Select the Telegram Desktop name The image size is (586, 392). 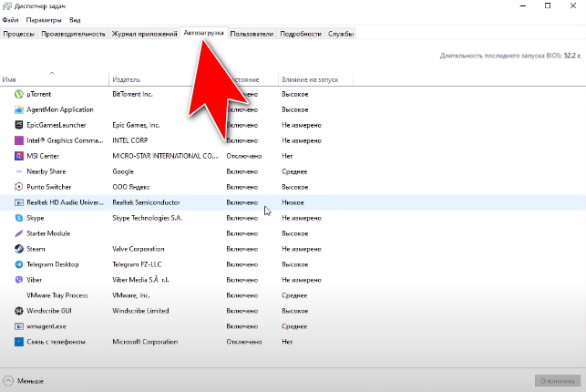pyautogui.click(x=53, y=264)
